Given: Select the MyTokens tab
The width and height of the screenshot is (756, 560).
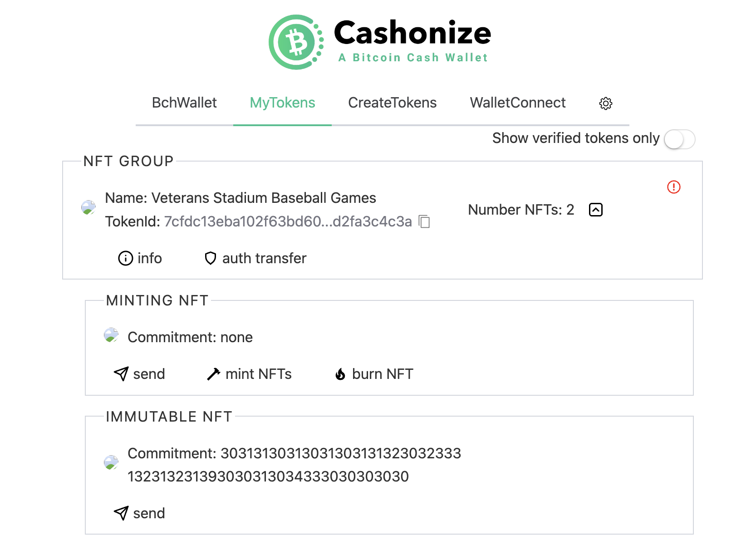Looking at the screenshot, I should (x=282, y=103).
